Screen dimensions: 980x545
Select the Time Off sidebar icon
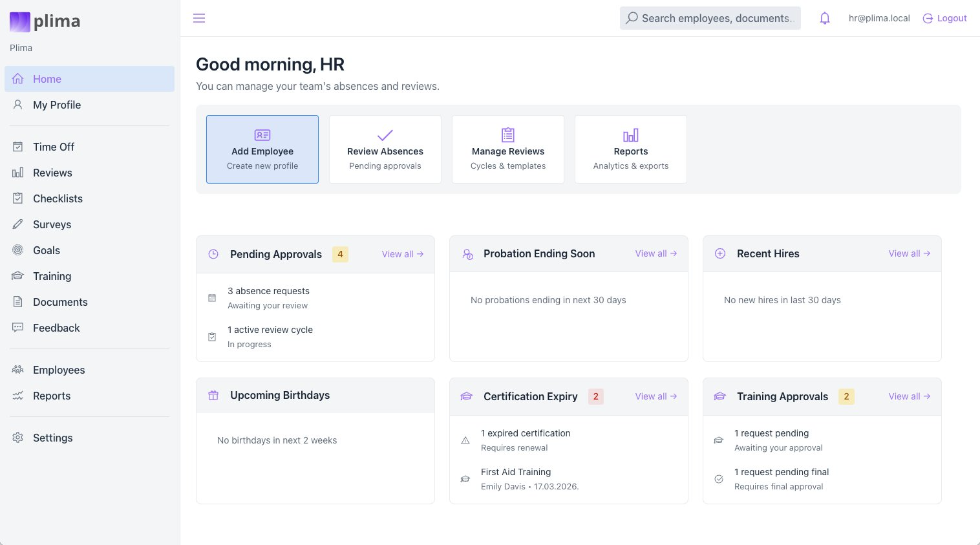pos(17,147)
